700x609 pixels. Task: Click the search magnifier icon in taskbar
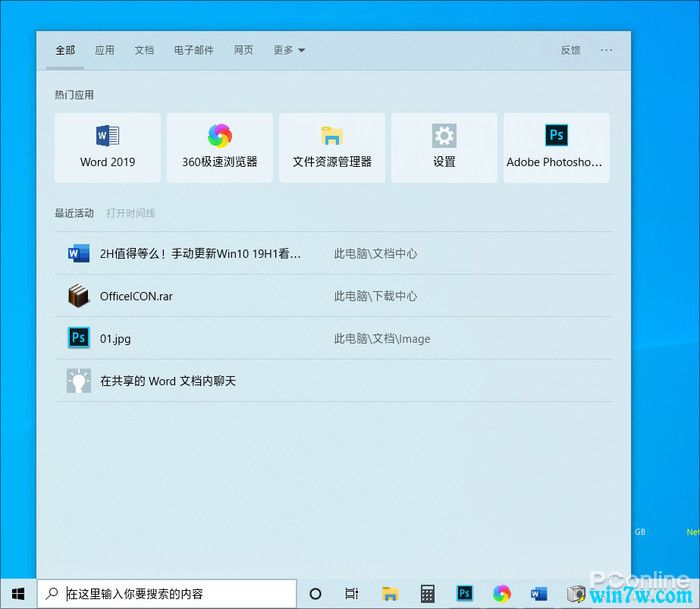coord(52,593)
